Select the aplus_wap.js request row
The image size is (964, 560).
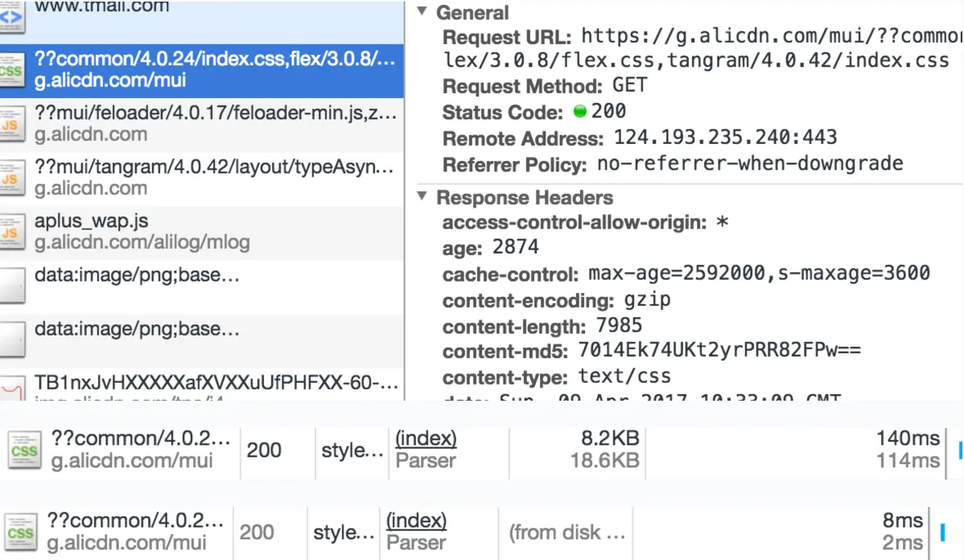click(x=216, y=231)
